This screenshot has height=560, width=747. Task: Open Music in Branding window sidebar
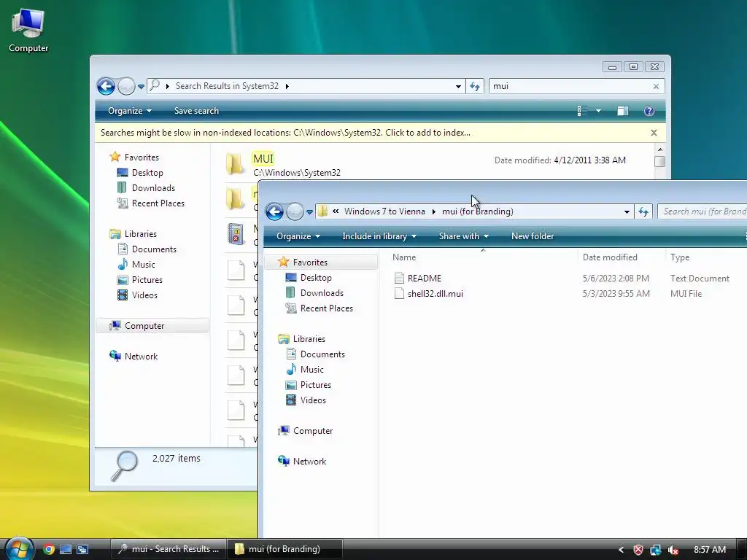311,370
